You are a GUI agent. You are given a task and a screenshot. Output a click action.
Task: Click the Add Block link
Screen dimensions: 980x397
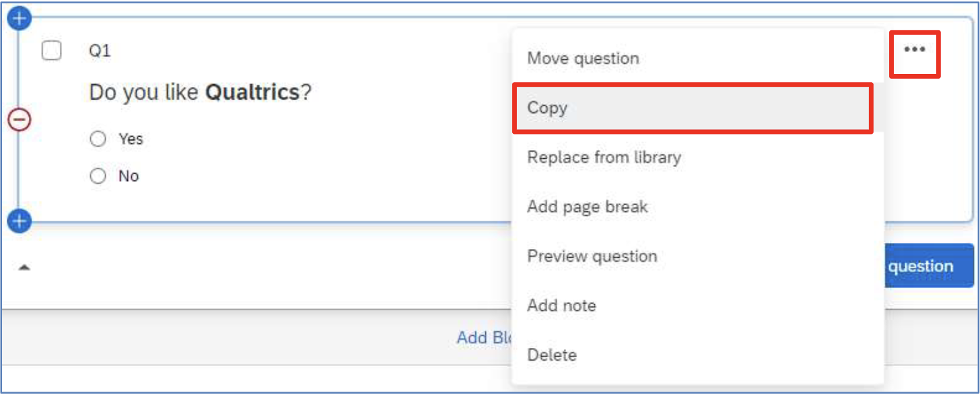click(x=485, y=337)
